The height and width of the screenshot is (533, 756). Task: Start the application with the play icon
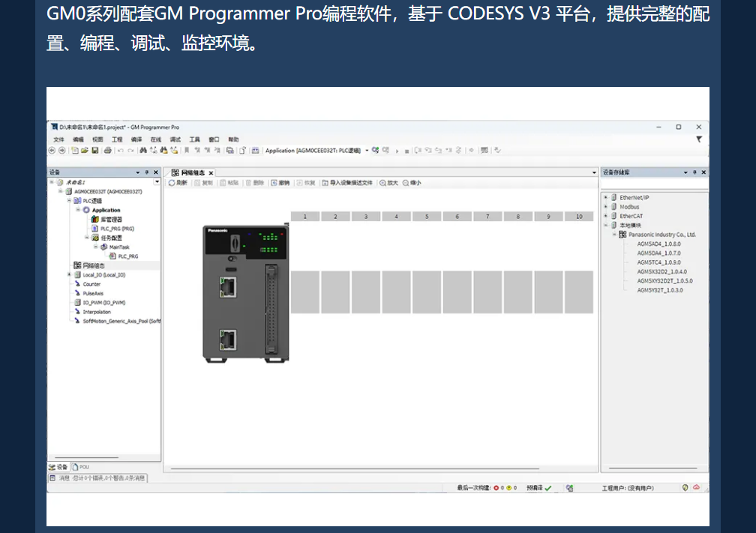coord(397,151)
